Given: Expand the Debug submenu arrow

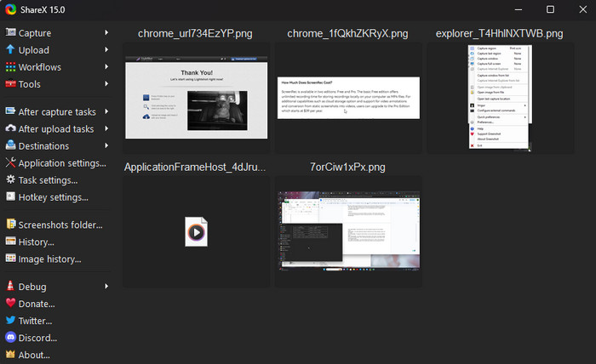Looking at the screenshot, I should coord(106,287).
